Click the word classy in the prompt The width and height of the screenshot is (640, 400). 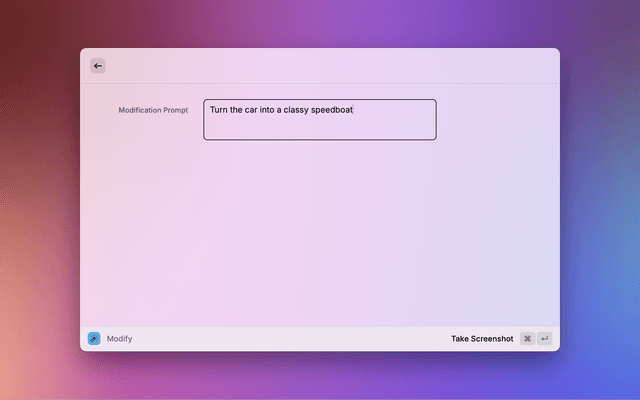tap(289, 109)
